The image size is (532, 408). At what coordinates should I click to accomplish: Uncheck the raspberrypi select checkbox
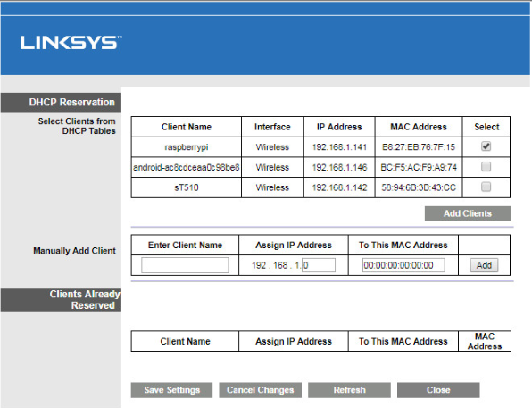486,146
